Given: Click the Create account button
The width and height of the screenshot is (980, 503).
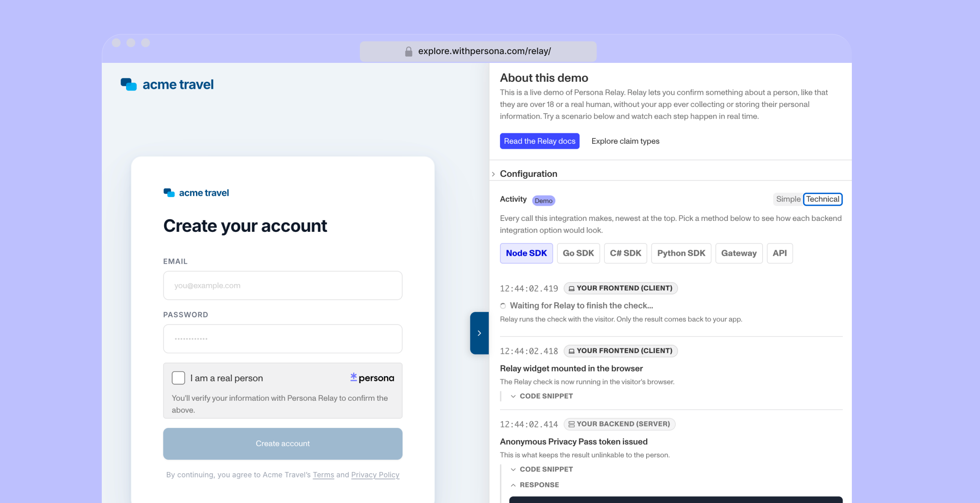Looking at the screenshot, I should point(283,443).
